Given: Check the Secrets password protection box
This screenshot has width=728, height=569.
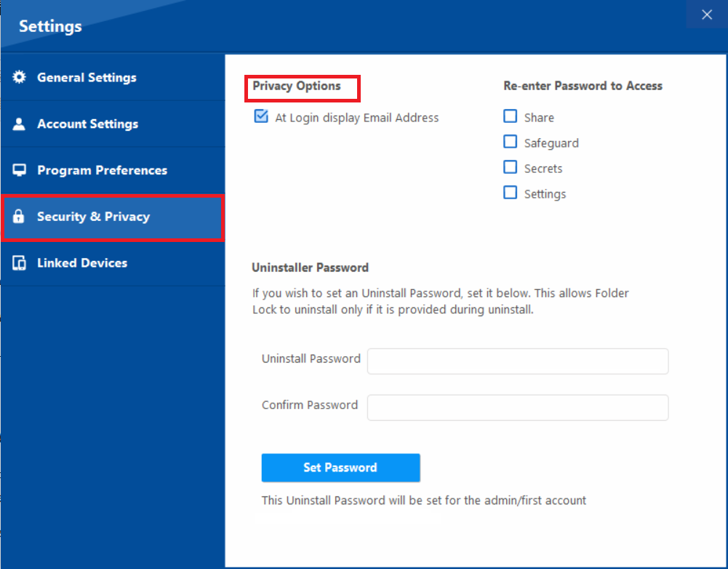Looking at the screenshot, I should click(x=510, y=166).
